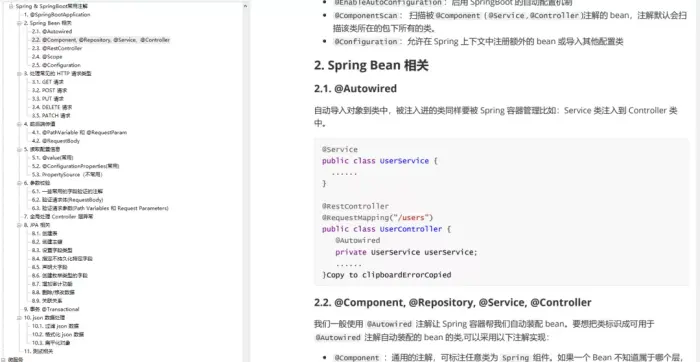The image size is (700, 362).
Task: Open the '2.4. @Scope' outline entry
Action: 47,57
